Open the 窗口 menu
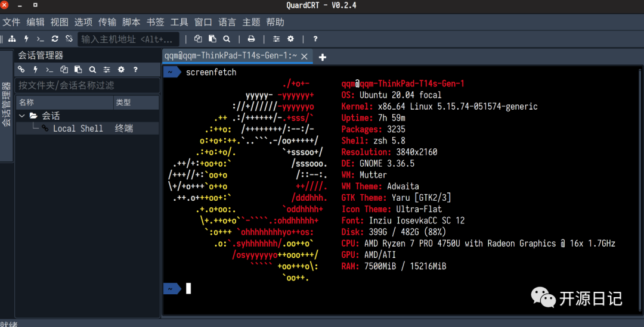The height and width of the screenshot is (327, 644). pyautogui.click(x=203, y=22)
